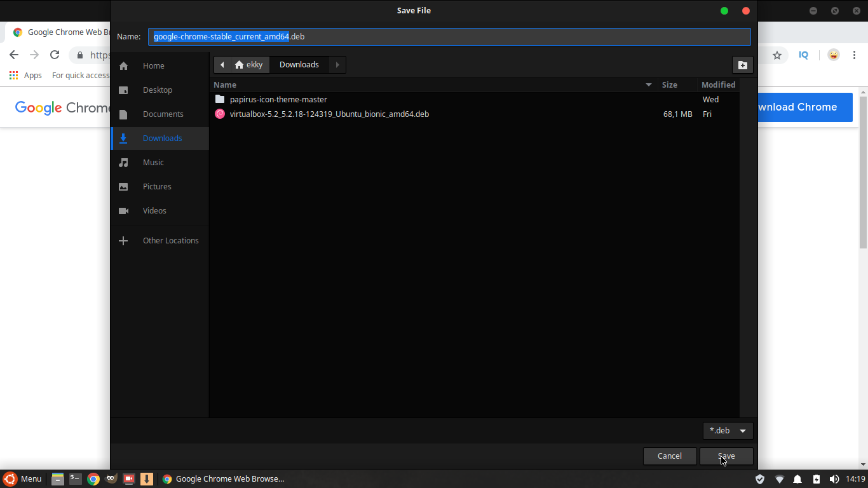Go to Documents in the sidebar
868x488 pixels.
160,114
